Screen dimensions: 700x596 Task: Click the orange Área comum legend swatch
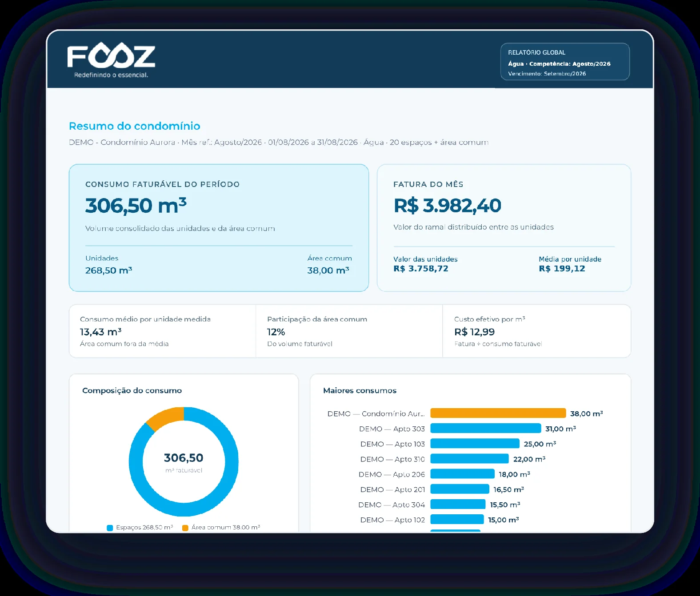pos(185,528)
